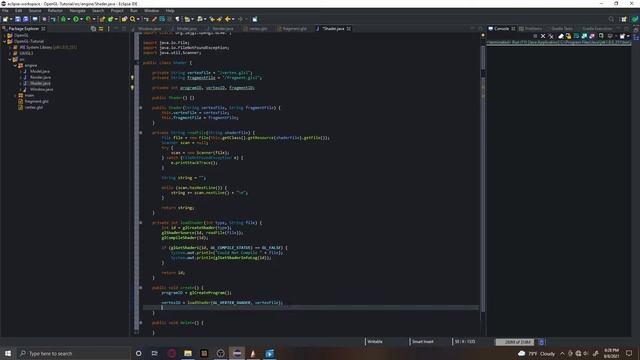This screenshot has width=640, height=360.
Task: Toggle the Scroll Lock icon in Console
Action: [568, 36]
